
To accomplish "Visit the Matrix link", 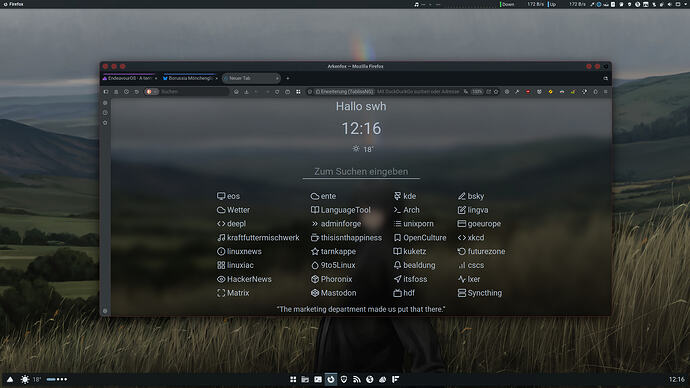I will [233, 293].
